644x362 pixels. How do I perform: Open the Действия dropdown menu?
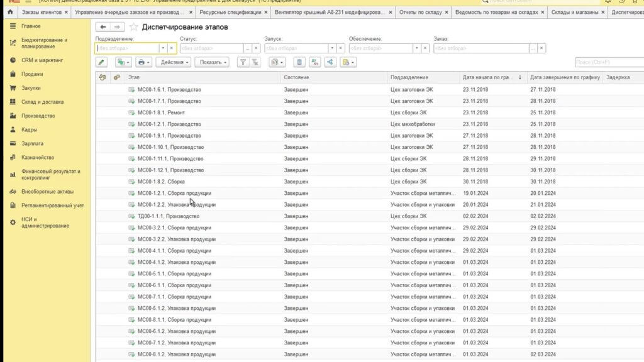coord(174,62)
